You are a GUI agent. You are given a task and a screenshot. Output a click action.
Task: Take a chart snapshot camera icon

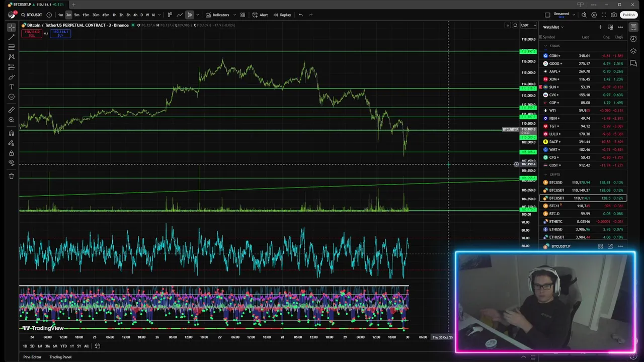coord(614,15)
